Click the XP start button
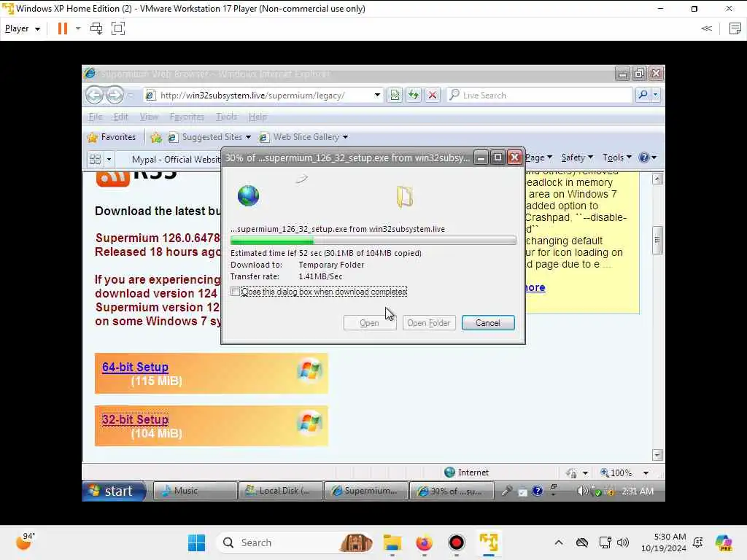Screen dimensions: 747x560 [x=113, y=491]
